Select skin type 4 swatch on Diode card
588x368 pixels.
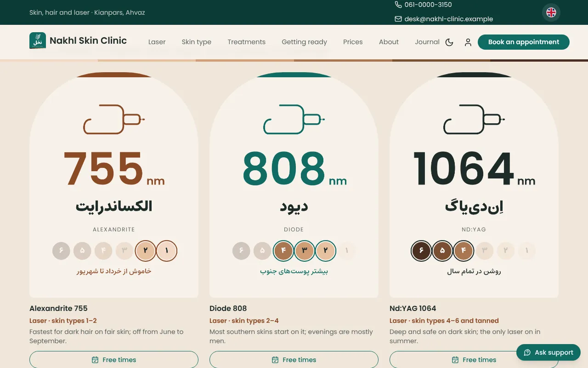pyautogui.click(x=283, y=251)
